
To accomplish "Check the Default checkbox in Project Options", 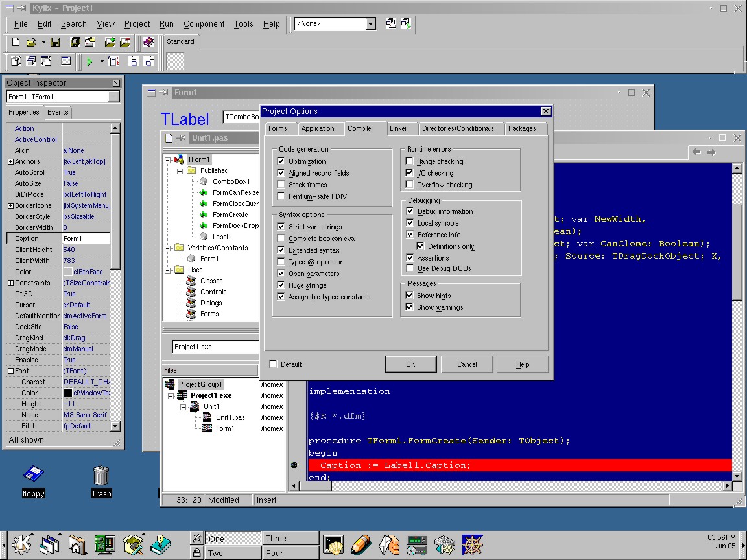I will click(x=274, y=364).
